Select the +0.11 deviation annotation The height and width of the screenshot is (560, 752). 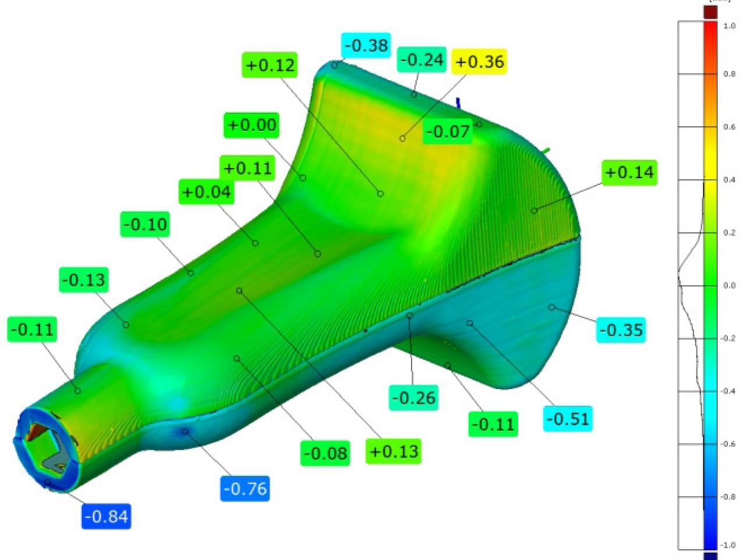(x=247, y=168)
